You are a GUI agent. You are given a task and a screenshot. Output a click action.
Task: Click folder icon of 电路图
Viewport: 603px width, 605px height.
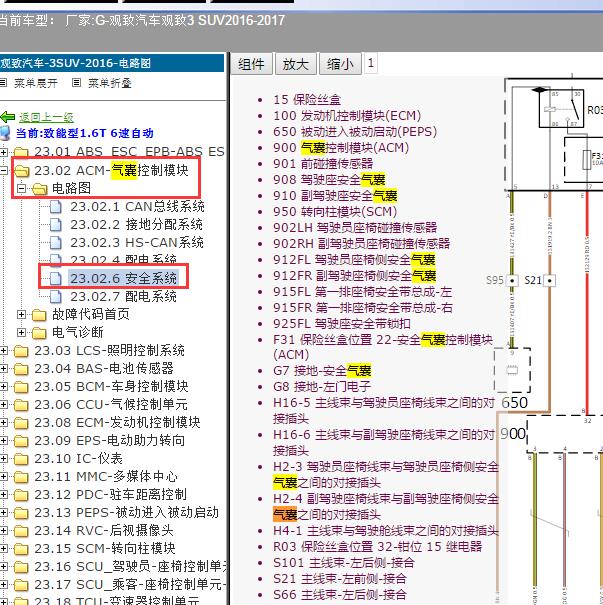tap(39, 189)
